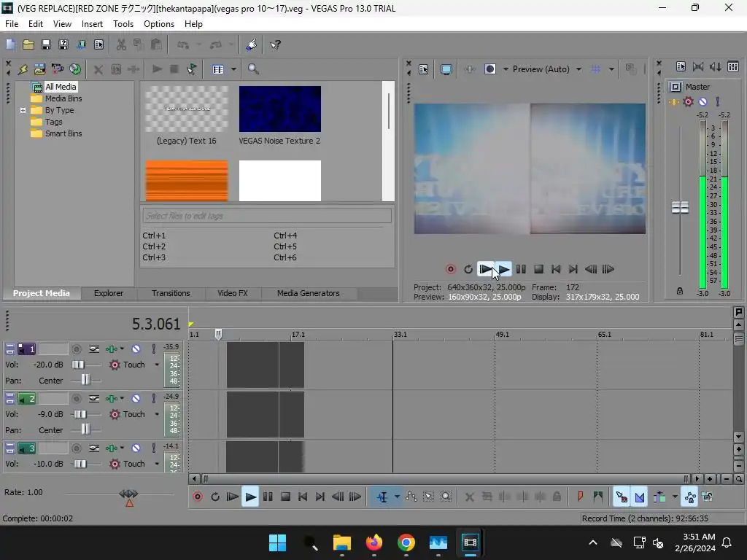Open track 2 Touch automation mode dropdown
This screenshot has height=560, width=747.
(157, 414)
